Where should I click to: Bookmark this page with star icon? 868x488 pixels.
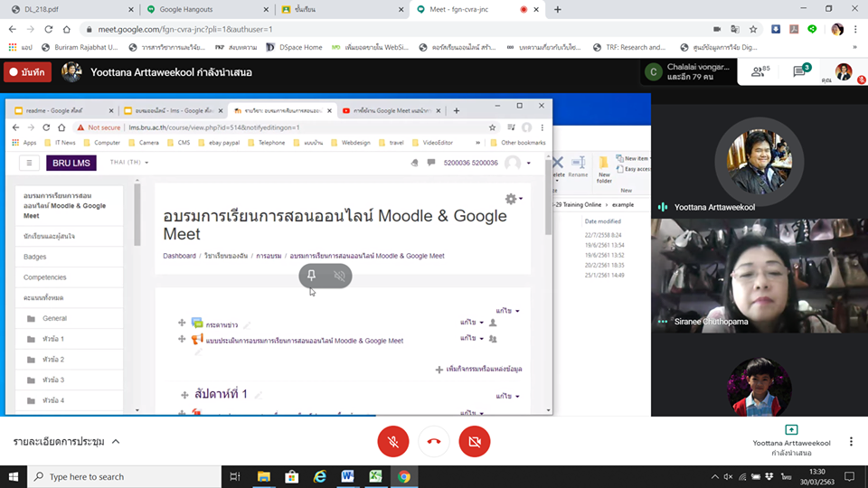(753, 29)
